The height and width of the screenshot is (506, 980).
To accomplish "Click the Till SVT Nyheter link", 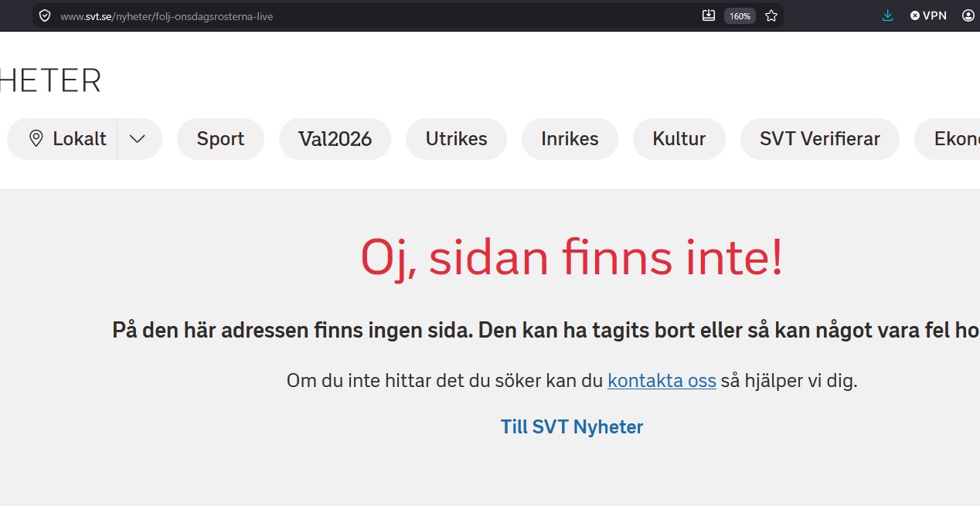I will click(572, 426).
